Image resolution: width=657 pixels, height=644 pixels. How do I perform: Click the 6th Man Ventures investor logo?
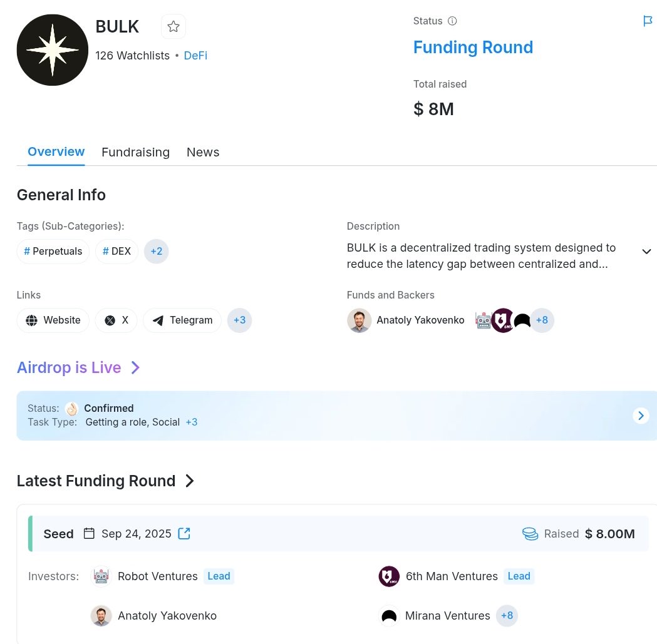point(389,576)
